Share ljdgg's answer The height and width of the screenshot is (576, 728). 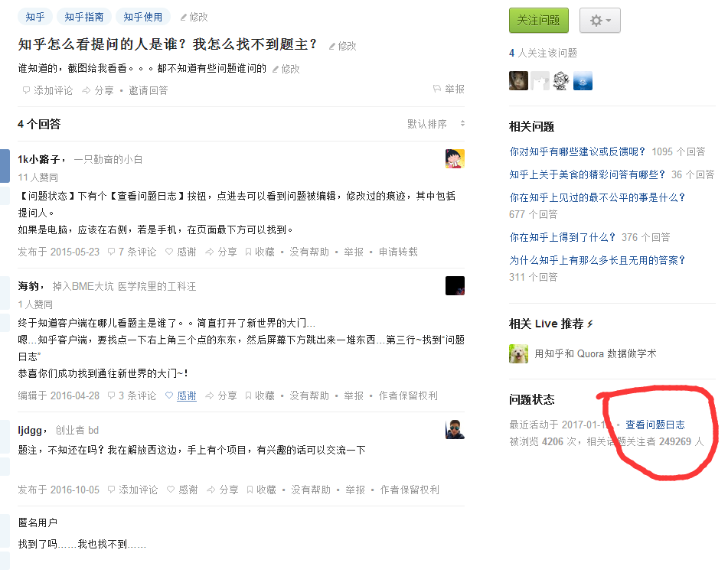(223, 490)
